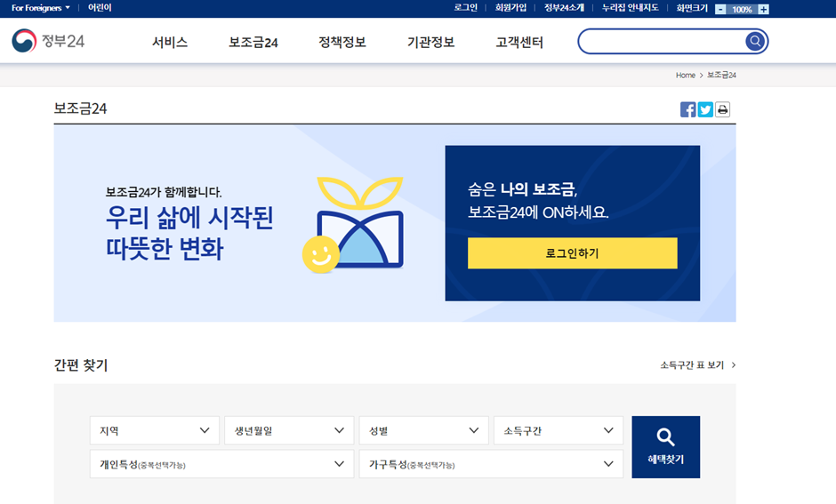Expand the 개인특성 dropdown
836x504 pixels.
(x=221, y=464)
